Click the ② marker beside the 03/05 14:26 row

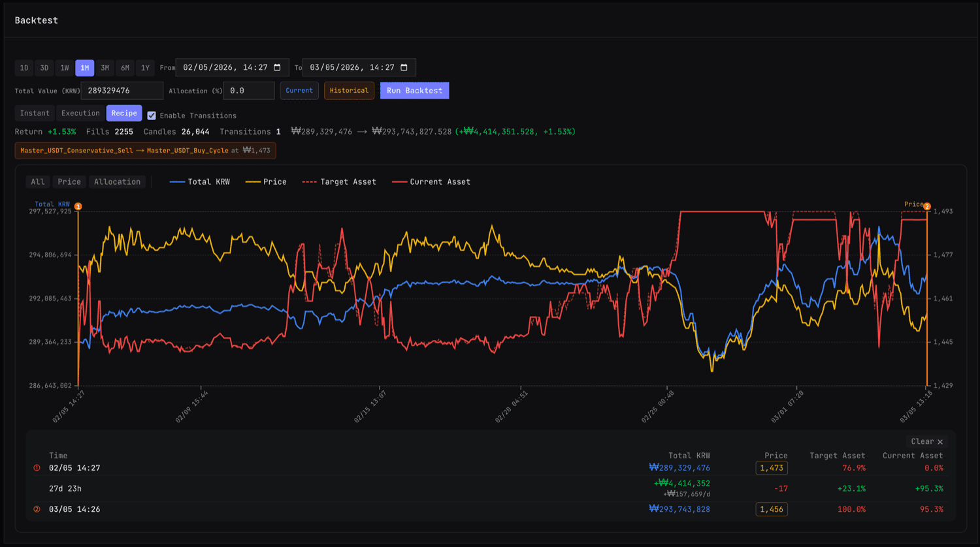click(x=38, y=509)
